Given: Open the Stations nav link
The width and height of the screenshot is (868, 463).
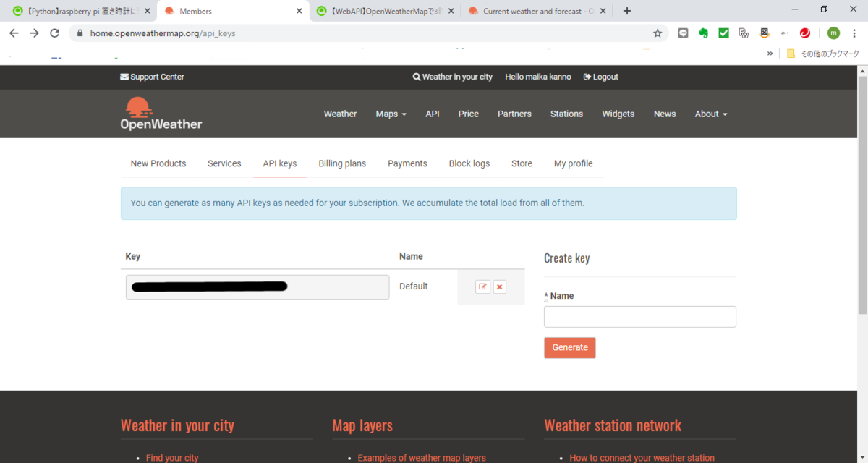Looking at the screenshot, I should pyautogui.click(x=566, y=114).
